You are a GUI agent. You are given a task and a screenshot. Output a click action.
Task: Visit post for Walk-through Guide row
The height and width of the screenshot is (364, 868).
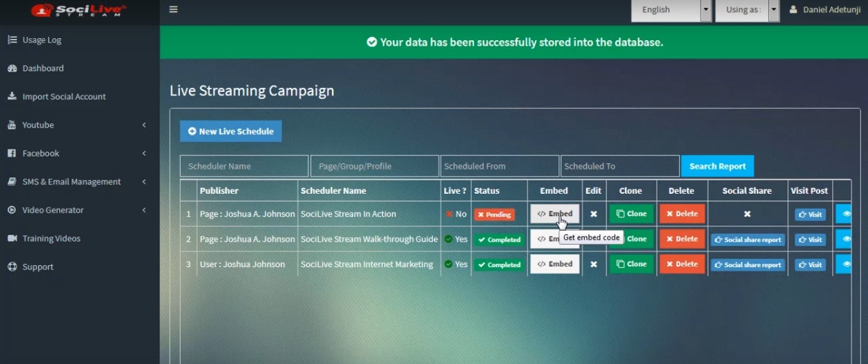[x=810, y=240]
